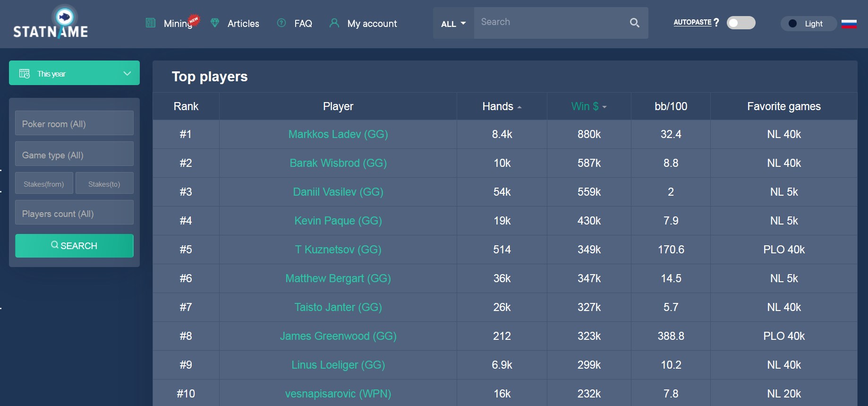This screenshot has width=868, height=406.
Task: Click the My account person icon
Action: pos(335,22)
